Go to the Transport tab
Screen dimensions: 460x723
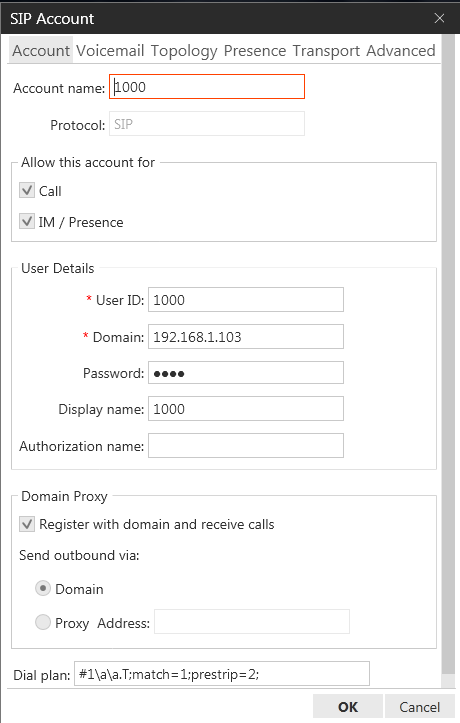[x=326, y=50]
